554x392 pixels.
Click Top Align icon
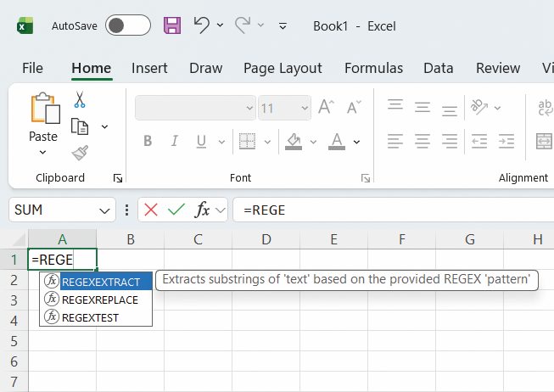pos(395,106)
